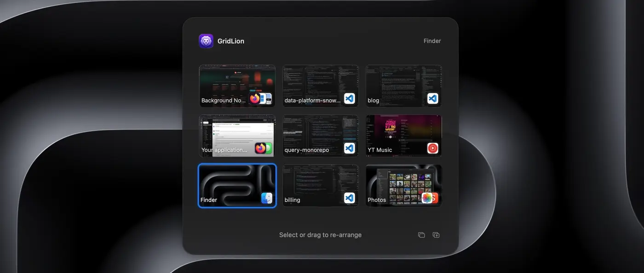Click the stacked windows icon at bottom
This screenshot has height=273, width=644.
click(421, 235)
